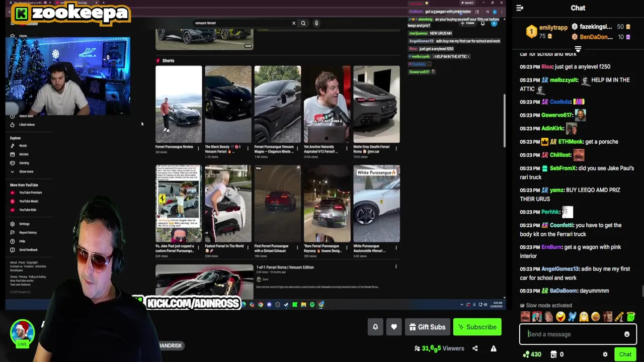This screenshot has width=644, height=362.
Task: Open the Rare Ferrari Purosangue Keyvany short
Action: 327,204
